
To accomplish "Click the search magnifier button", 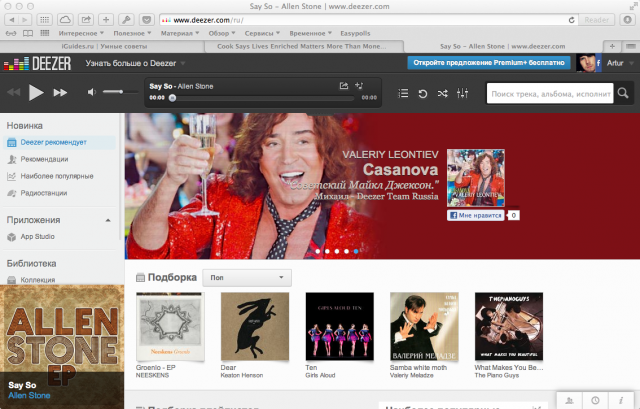I will coord(623,93).
